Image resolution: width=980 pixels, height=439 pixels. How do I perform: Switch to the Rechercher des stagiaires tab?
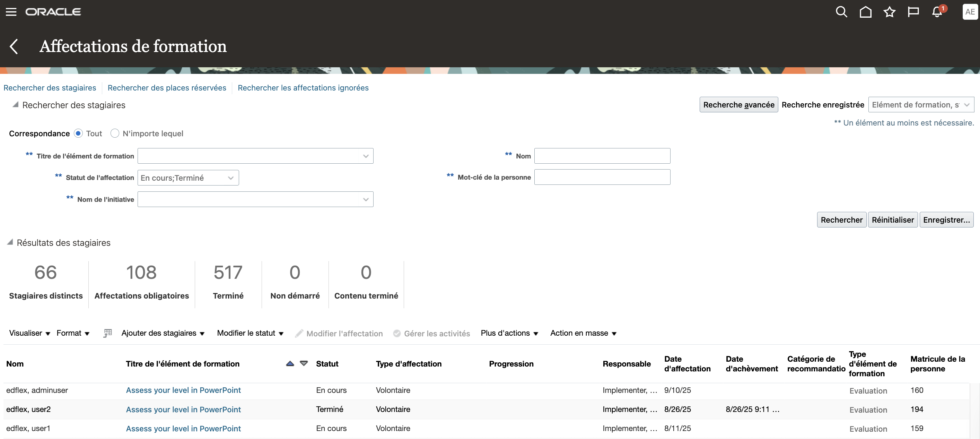point(50,88)
